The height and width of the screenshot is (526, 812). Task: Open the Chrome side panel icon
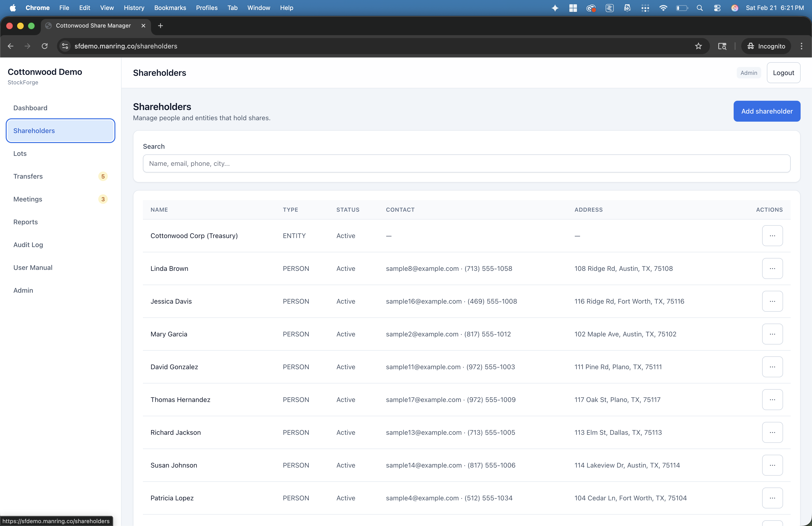(722, 46)
